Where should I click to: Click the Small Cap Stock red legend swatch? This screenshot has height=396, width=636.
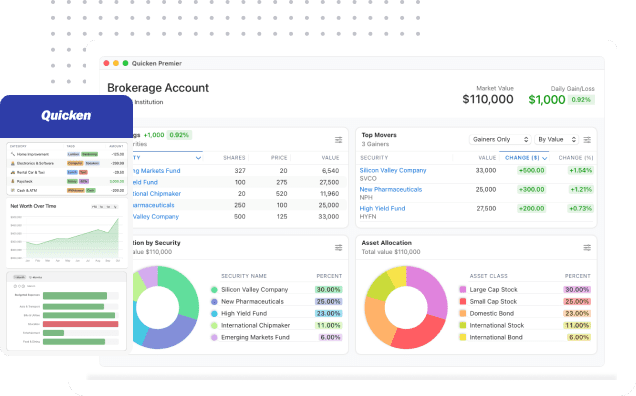463,301
